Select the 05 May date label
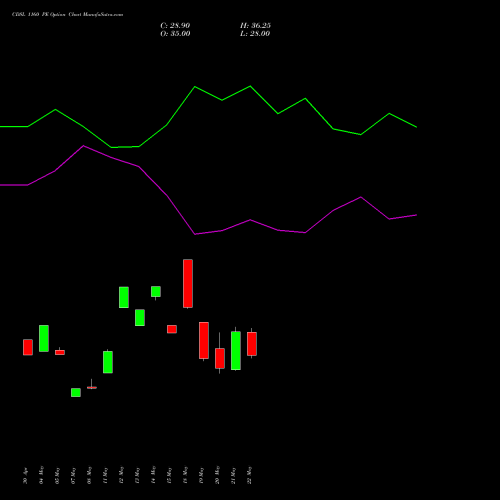Screen dimensions: 500x500 tap(57, 476)
